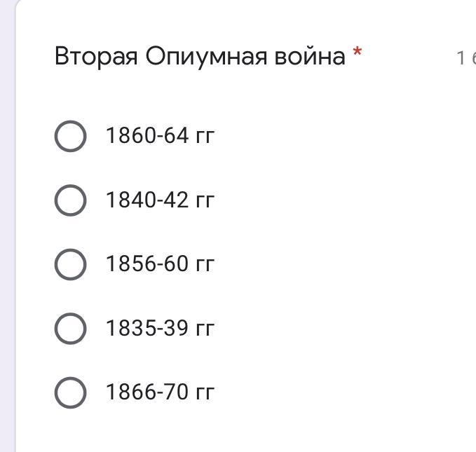Mark the 1856-60 гг radio option
476x452 pixels.
click(70, 264)
